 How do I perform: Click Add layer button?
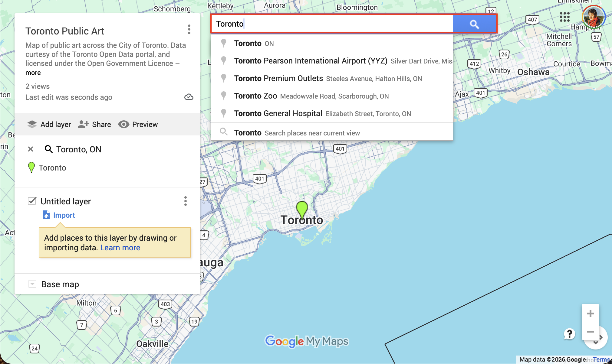point(49,124)
